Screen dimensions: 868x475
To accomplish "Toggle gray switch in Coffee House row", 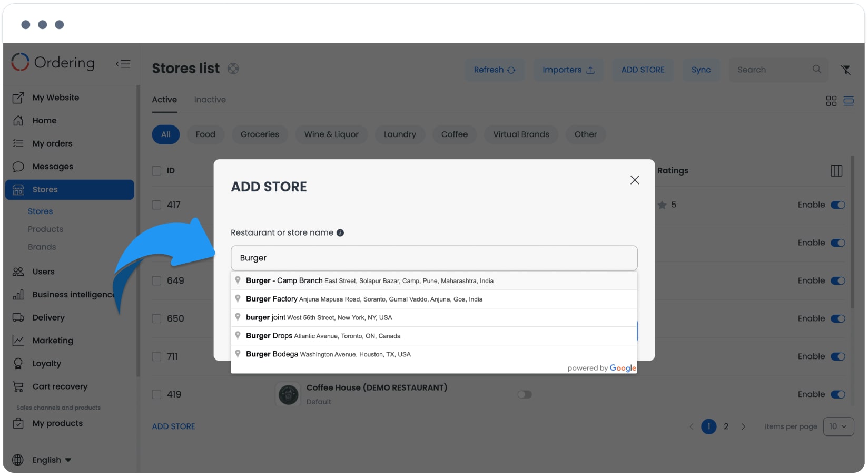I will (525, 395).
